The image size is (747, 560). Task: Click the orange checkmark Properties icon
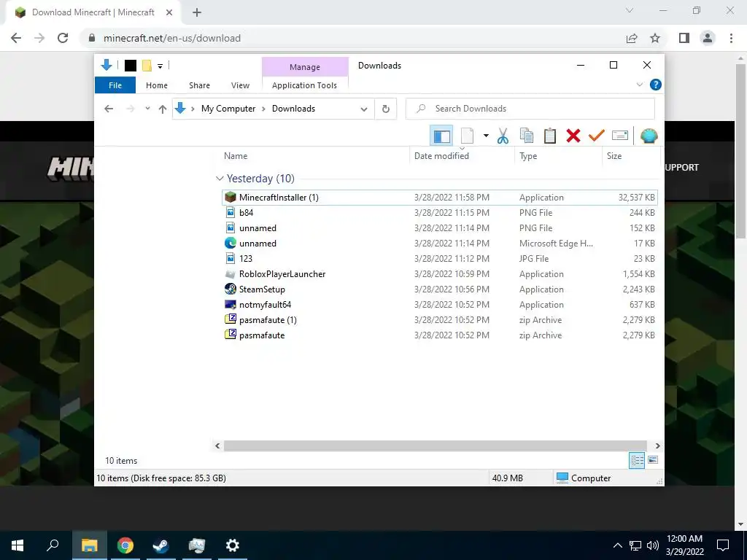pos(596,136)
